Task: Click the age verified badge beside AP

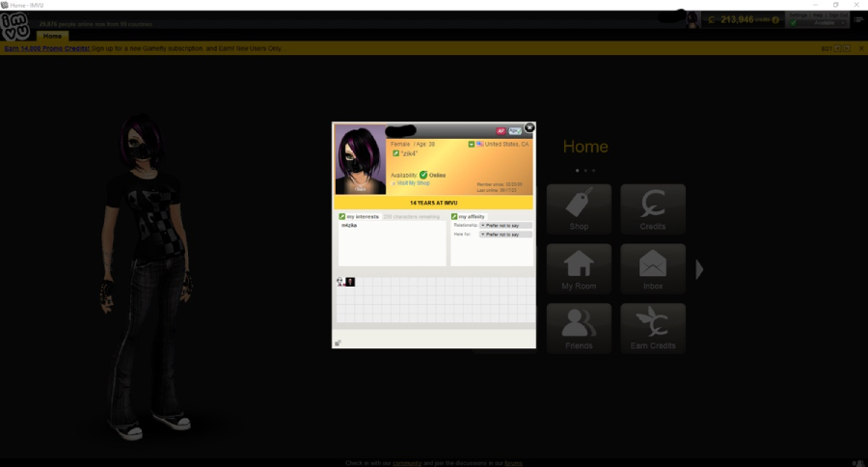Action: point(515,131)
